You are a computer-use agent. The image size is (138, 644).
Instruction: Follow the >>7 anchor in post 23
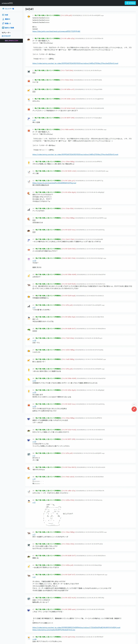coord(34,308)
